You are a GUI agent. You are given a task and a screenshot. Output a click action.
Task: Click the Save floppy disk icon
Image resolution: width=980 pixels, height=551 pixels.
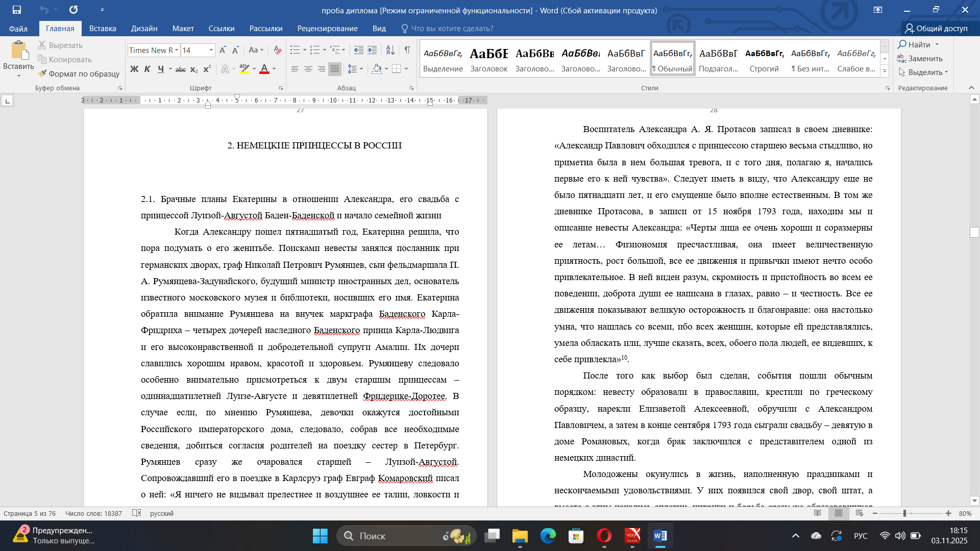[x=17, y=10]
